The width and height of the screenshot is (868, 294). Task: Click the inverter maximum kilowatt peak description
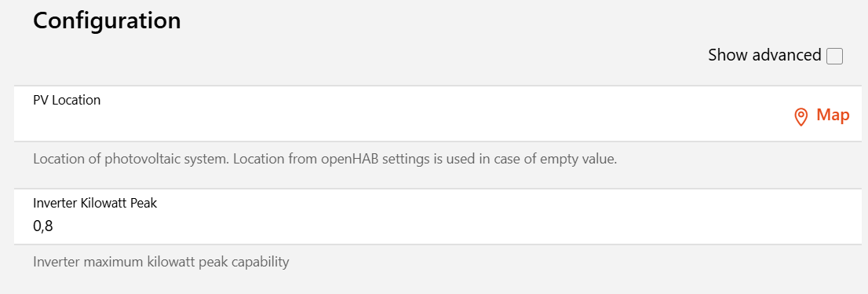click(x=161, y=262)
